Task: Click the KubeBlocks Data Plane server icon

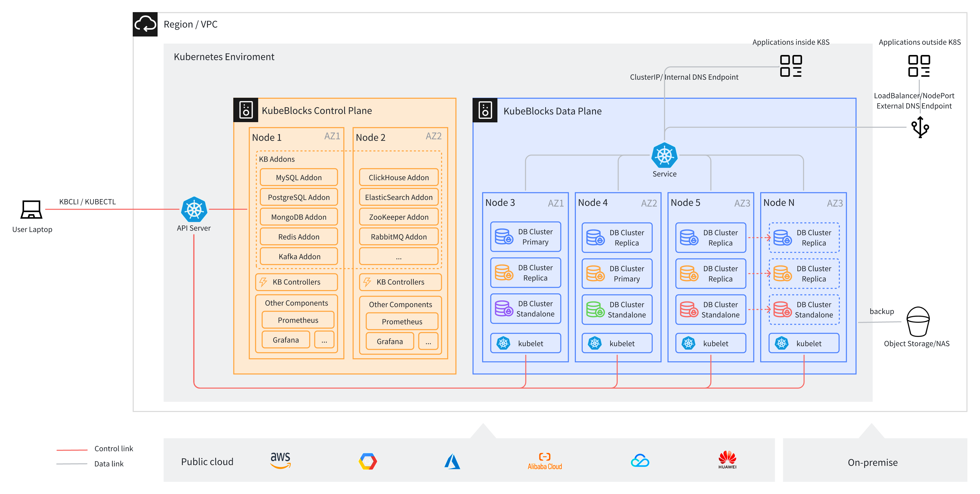Action: pos(485,110)
